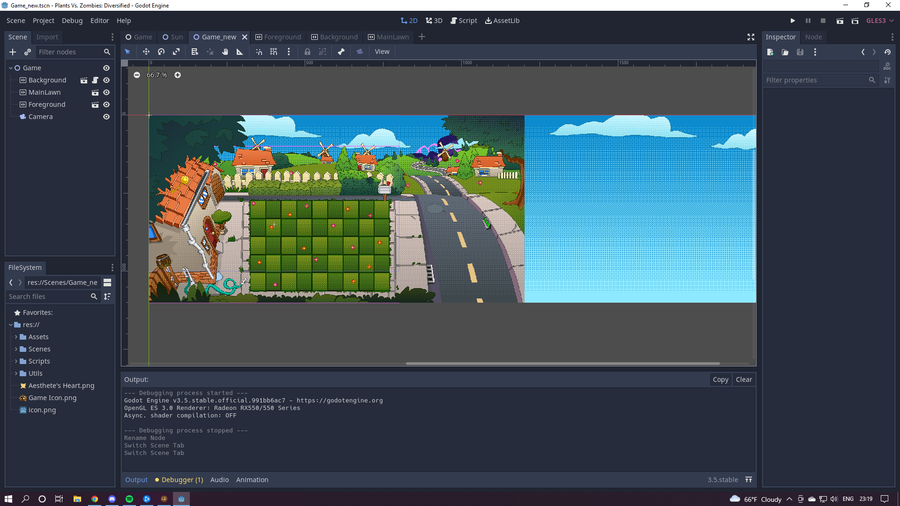Switch to 3D workspace
This screenshot has height=506, width=900.
point(434,21)
